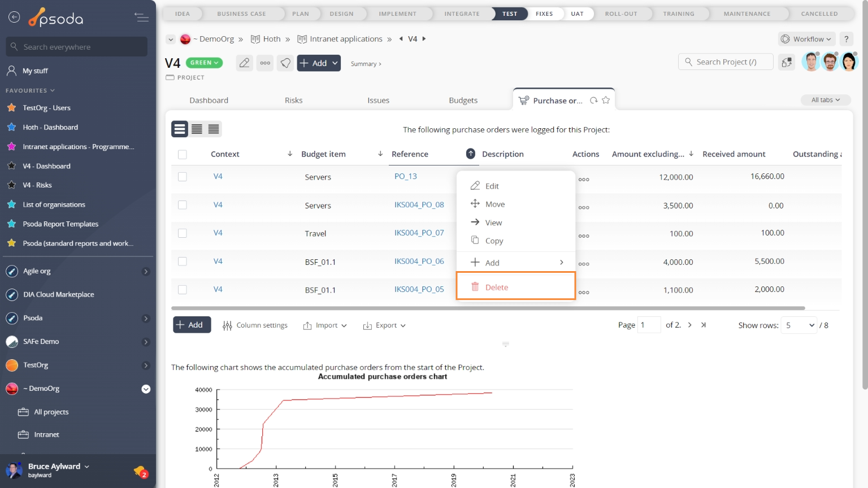This screenshot has width=868, height=488.
Task: Click the Add button below the table
Action: 192,325
